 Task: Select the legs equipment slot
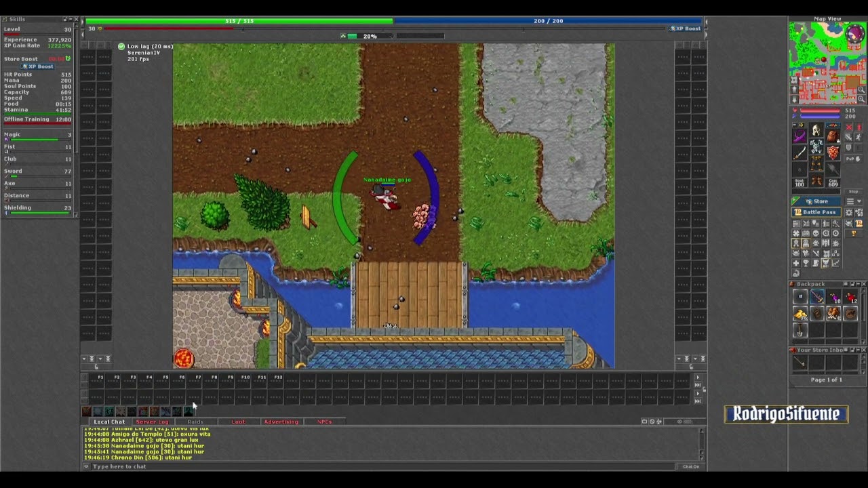click(x=816, y=163)
